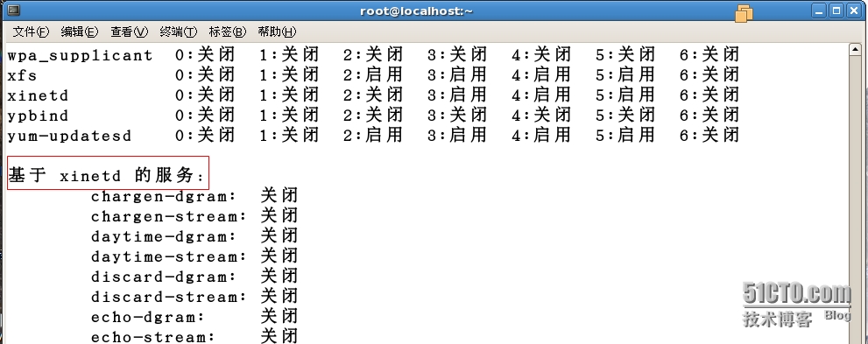Click xinetd runlevel 2:关闭 value

[x=373, y=95]
